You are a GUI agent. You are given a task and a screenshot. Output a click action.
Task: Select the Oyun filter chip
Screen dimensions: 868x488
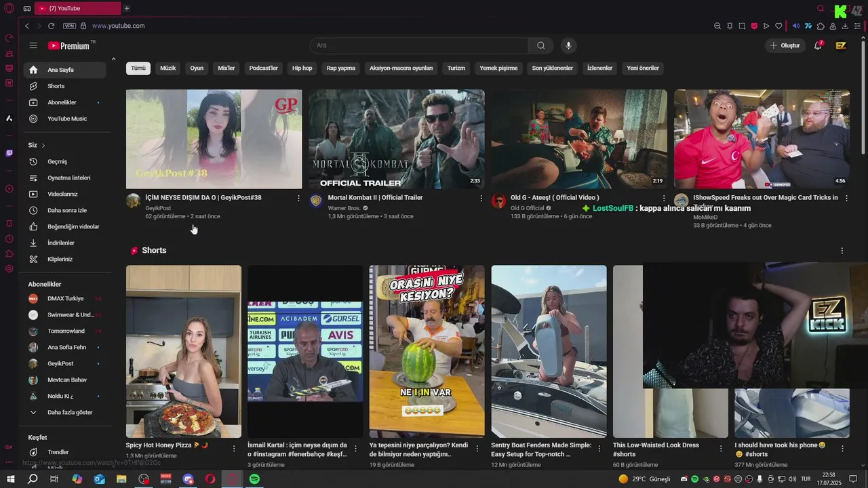[197, 68]
